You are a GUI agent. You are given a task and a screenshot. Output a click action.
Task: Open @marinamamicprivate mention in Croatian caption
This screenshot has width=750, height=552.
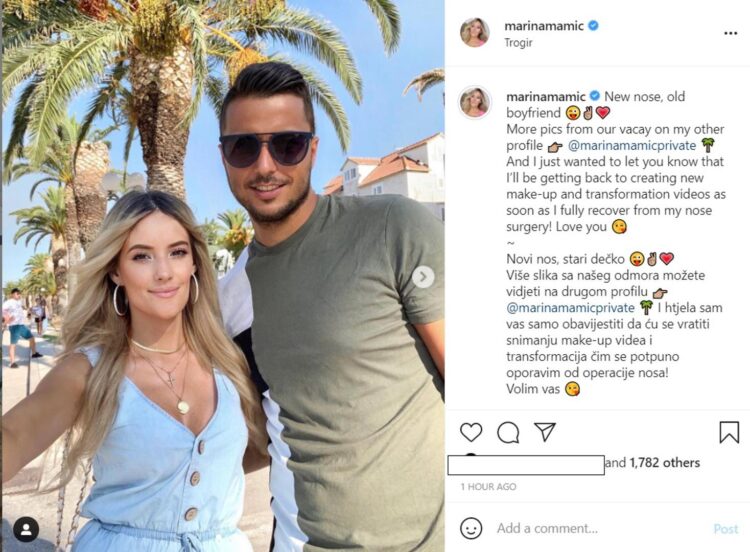(570, 308)
